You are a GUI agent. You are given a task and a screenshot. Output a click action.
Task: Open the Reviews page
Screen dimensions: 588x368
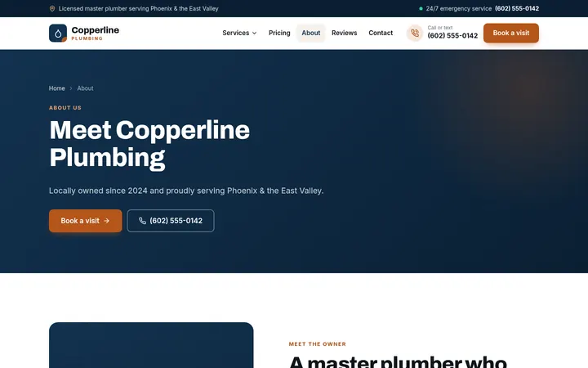point(345,33)
